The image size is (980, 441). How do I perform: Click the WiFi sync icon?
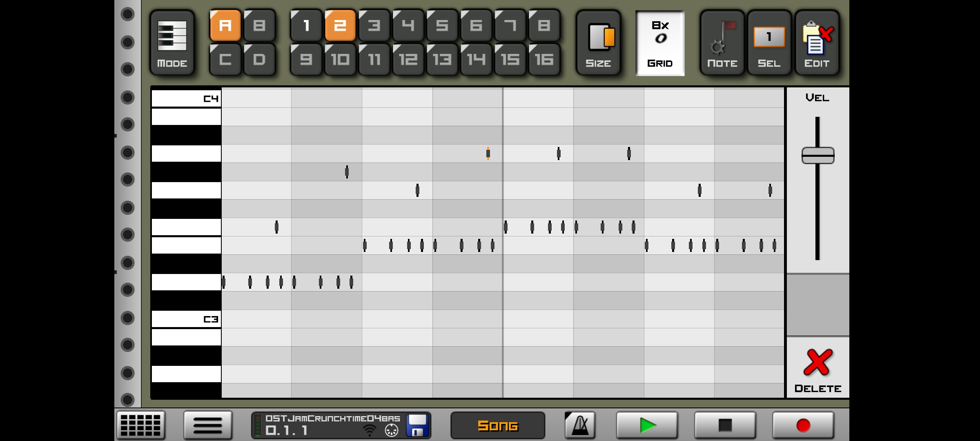(x=370, y=430)
